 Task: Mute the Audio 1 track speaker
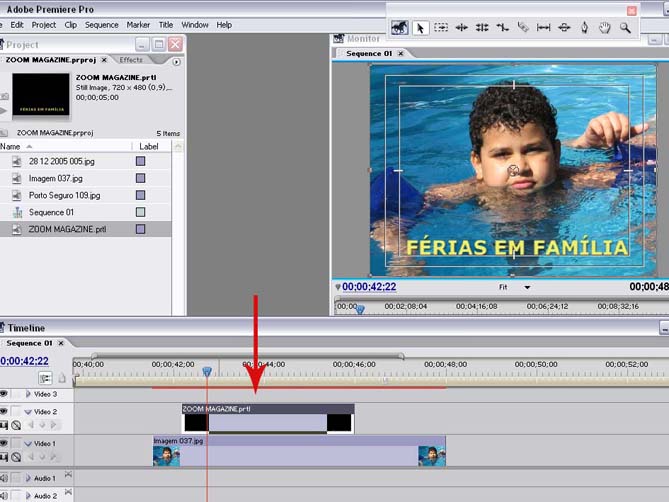(x=4, y=479)
